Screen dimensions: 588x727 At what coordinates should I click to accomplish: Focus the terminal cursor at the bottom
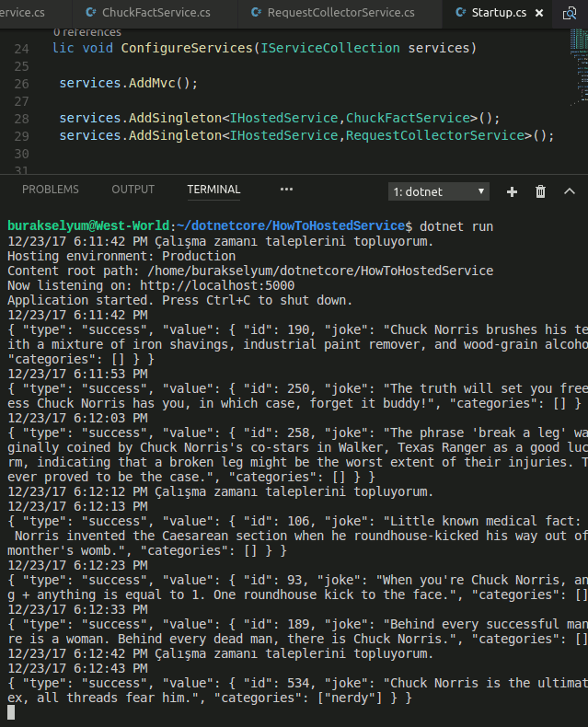(11, 711)
